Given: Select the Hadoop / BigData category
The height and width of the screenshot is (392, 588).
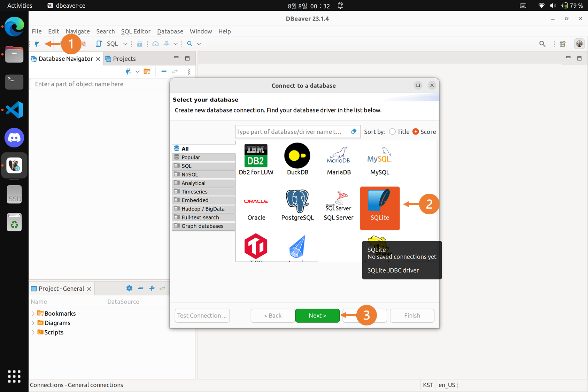Looking at the screenshot, I should pos(204,209).
